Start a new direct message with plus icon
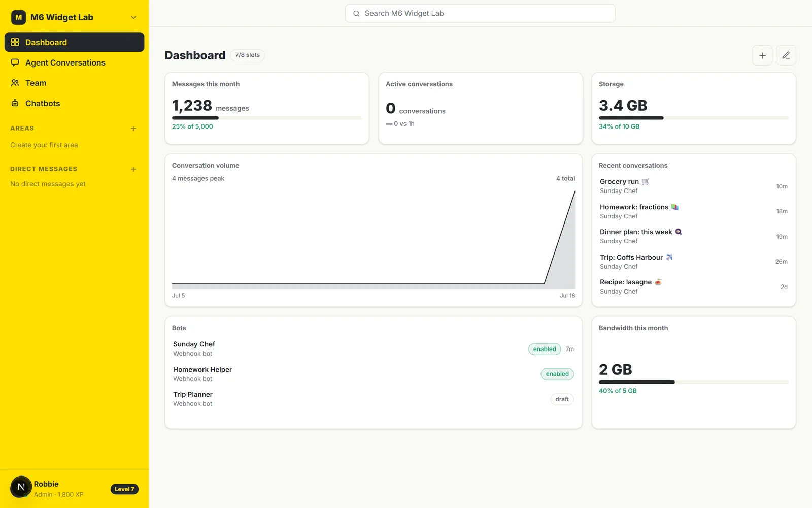 (133, 169)
